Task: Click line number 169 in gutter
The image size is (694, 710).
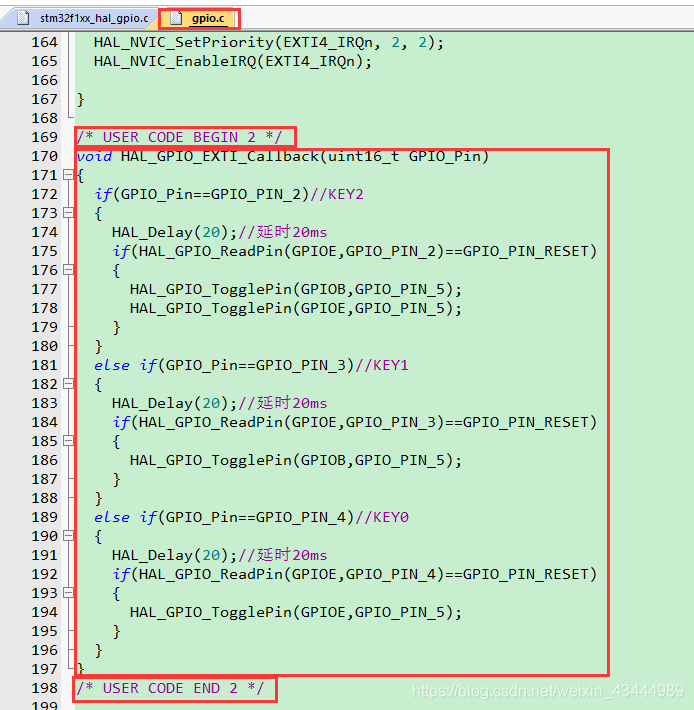Action: pos(44,137)
